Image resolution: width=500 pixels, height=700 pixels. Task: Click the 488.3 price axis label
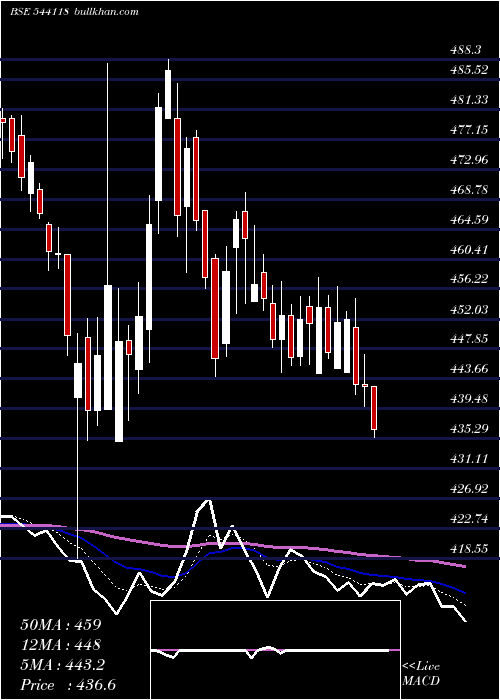465,50
